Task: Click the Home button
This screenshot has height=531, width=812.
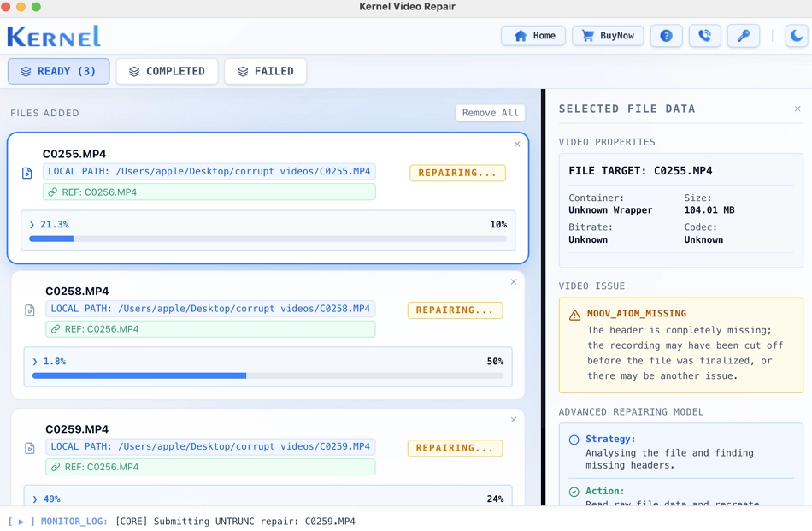Action: point(533,36)
